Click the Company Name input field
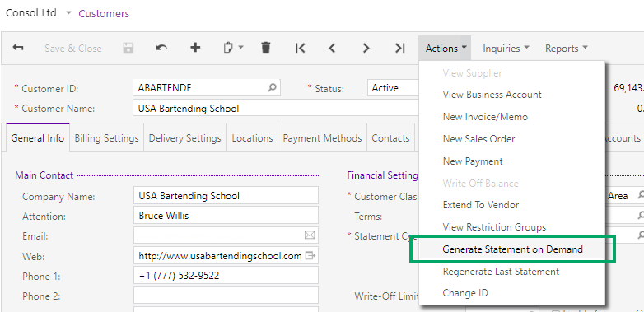644x312 pixels. click(x=226, y=195)
